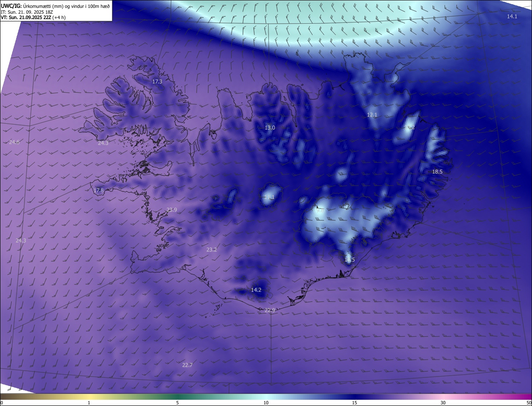Click the 24.6 value over the western ocean
This screenshot has height=406, width=532.
[14, 142]
